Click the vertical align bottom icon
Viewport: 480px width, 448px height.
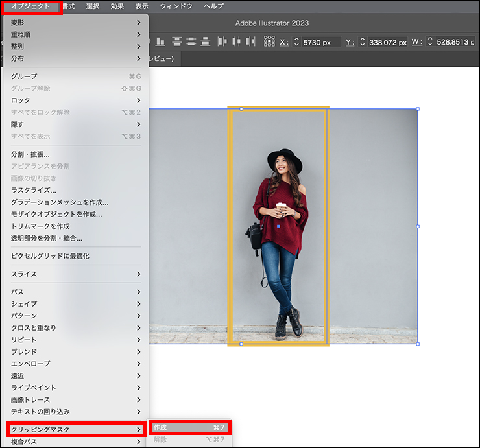(160, 41)
